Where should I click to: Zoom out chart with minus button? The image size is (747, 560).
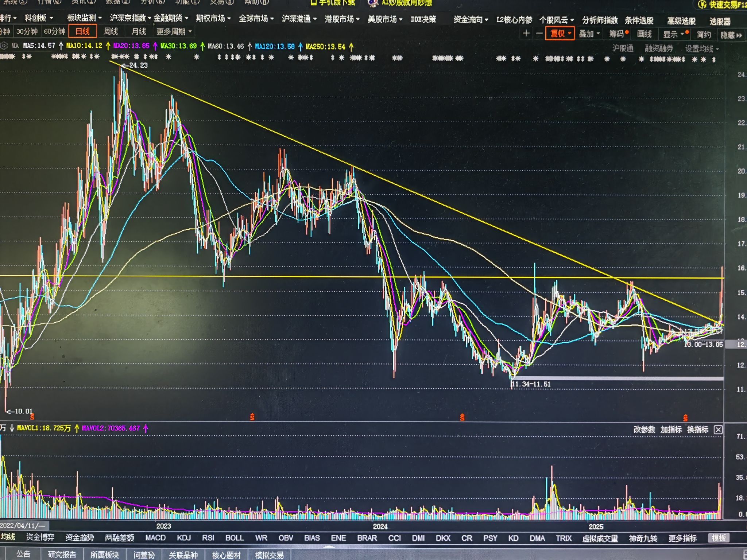(x=539, y=34)
